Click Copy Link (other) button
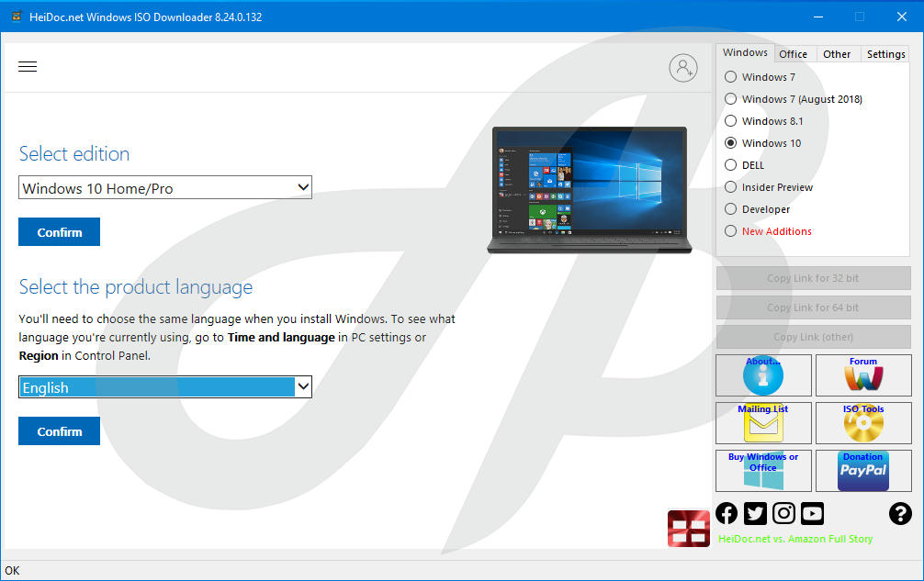The height and width of the screenshot is (581, 924). coord(813,337)
